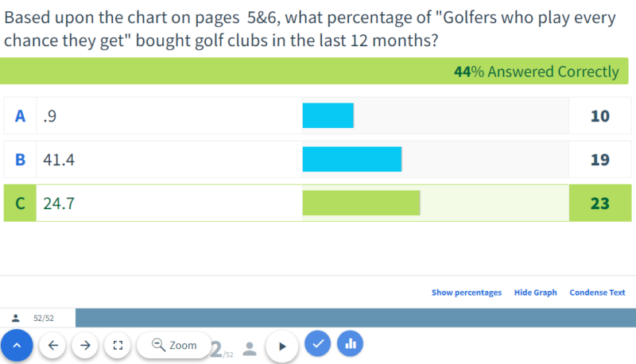Viewport: 636px width, 364px height.
Task: Click the blue response progress bar
Action: tap(355, 318)
